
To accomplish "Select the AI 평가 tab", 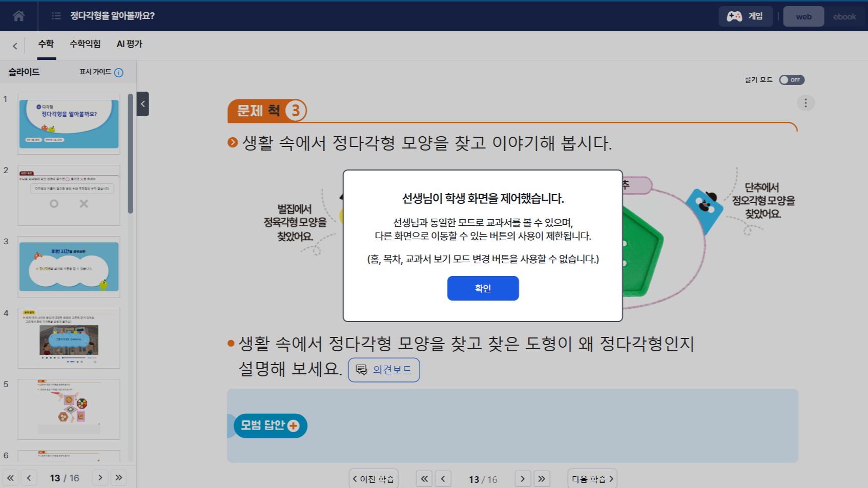I will click(129, 44).
